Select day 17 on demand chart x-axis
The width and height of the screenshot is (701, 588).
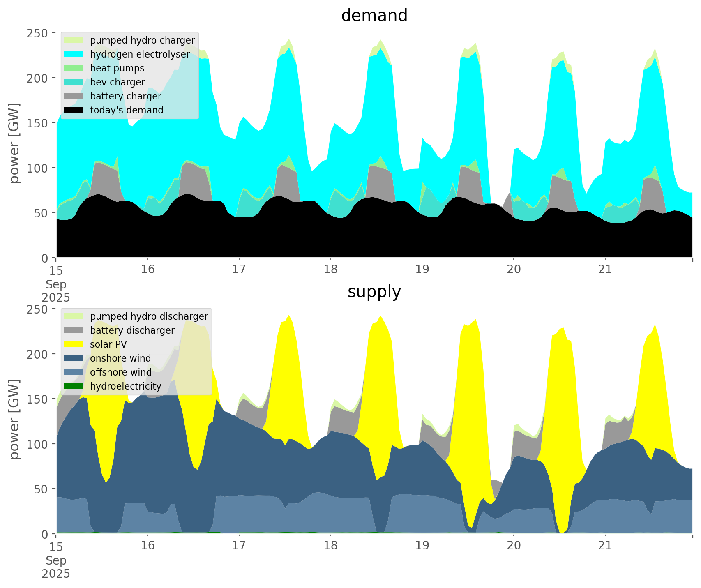point(239,270)
